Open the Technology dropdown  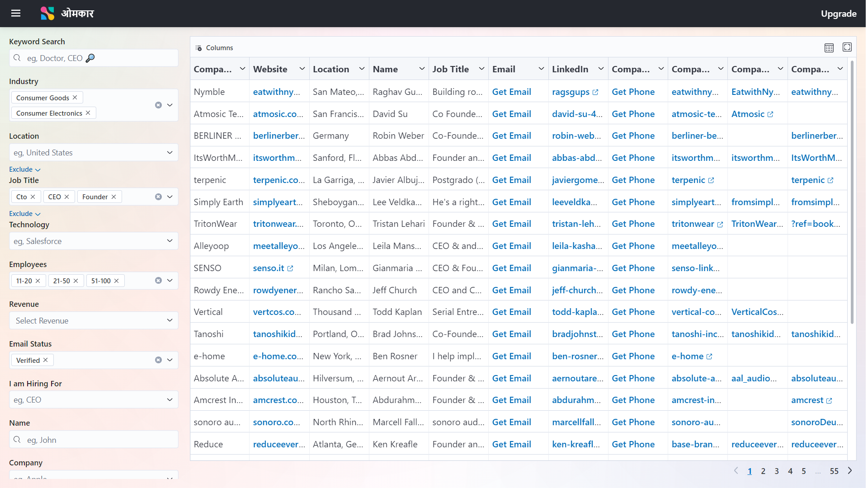click(94, 241)
